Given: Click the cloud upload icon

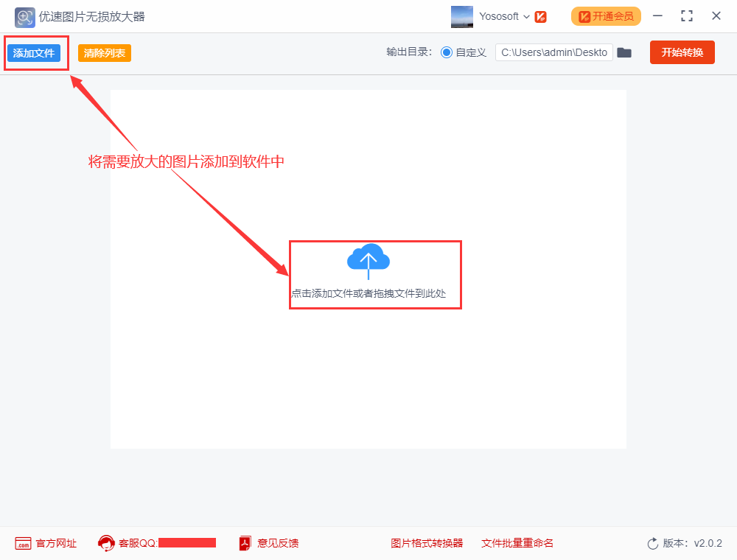Looking at the screenshot, I should click(368, 259).
